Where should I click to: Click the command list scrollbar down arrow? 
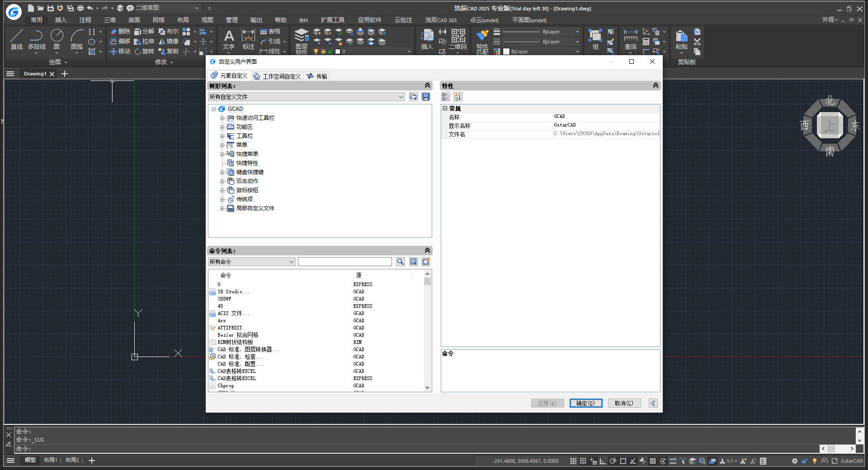(427, 388)
